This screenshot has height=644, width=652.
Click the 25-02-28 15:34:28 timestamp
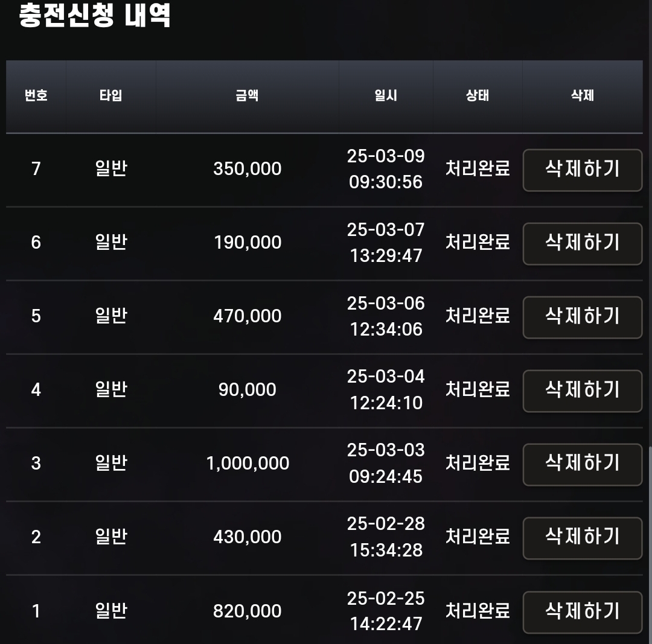click(386, 537)
